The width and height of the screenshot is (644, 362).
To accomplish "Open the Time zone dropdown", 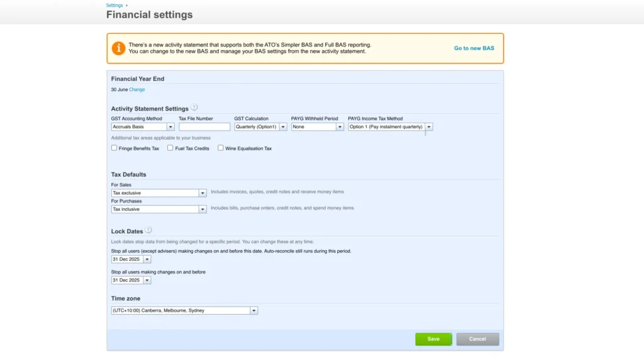I will (x=254, y=310).
